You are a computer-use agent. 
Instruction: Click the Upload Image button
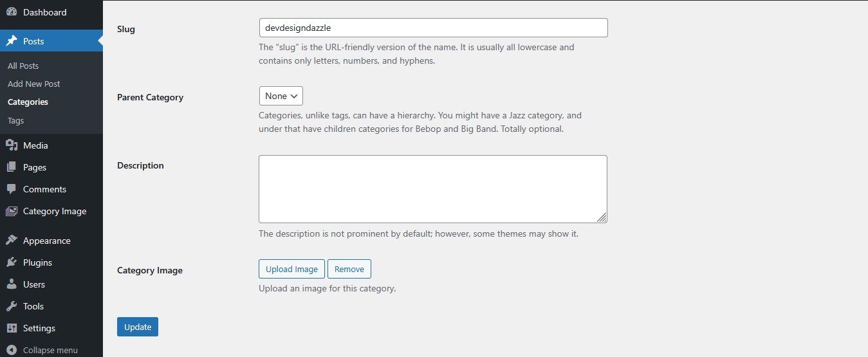pyautogui.click(x=291, y=269)
